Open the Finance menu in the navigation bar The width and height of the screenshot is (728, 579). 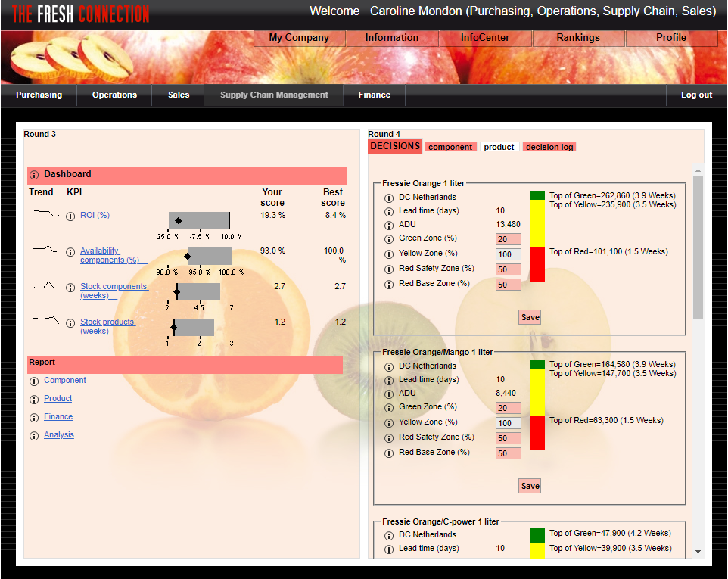tap(374, 95)
